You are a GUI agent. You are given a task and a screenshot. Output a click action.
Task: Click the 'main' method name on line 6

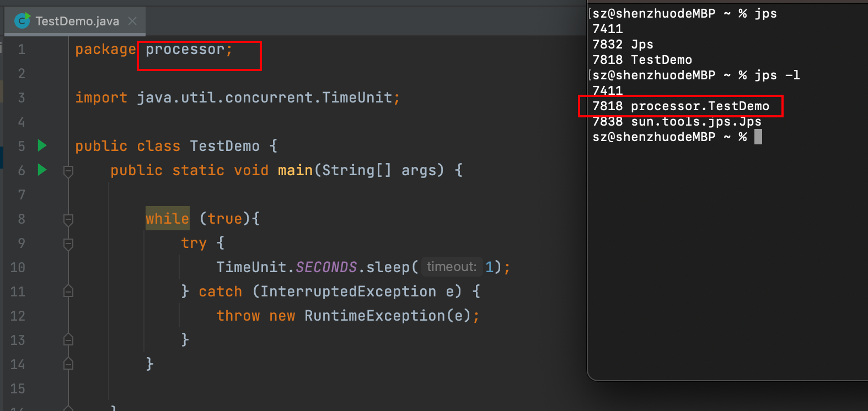[x=296, y=170]
